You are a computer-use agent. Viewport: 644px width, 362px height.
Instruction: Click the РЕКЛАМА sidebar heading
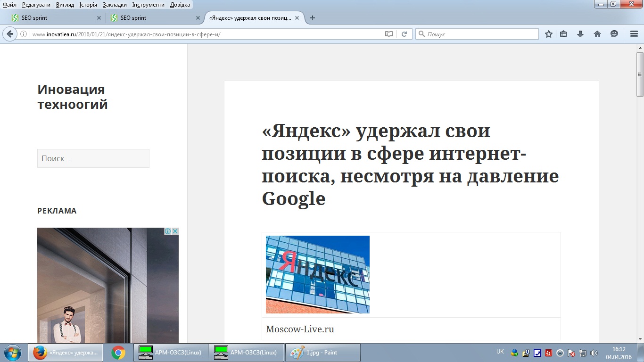click(57, 211)
